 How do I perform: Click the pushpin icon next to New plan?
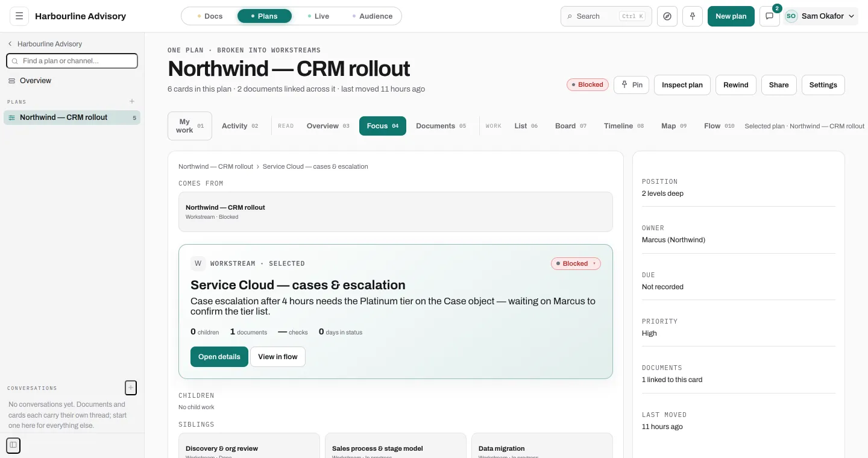[693, 16]
